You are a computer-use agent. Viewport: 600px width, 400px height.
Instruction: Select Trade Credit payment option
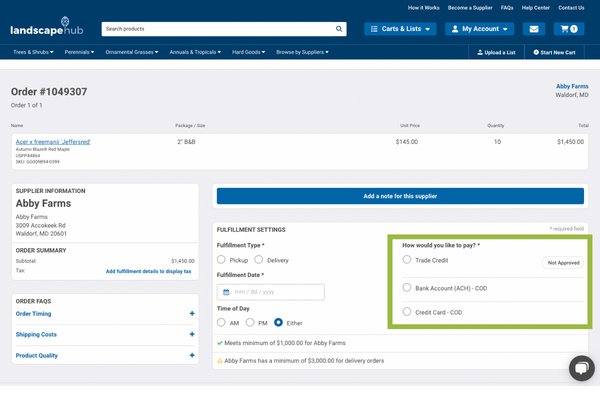[407, 260]
